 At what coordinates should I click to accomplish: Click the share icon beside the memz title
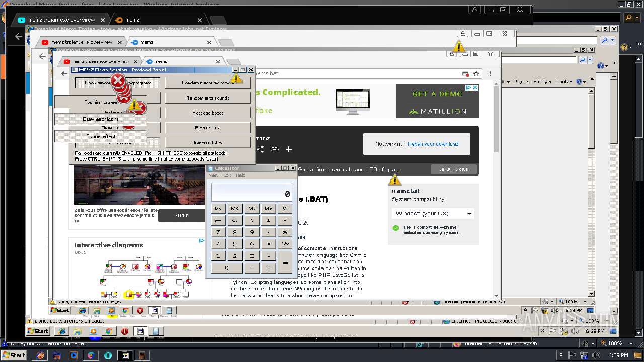click(x=261, y=149)
